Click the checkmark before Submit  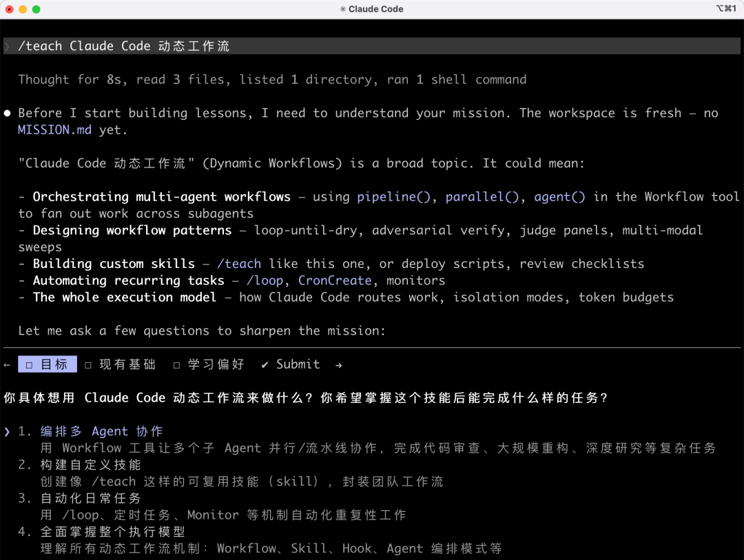coord(265,364)
